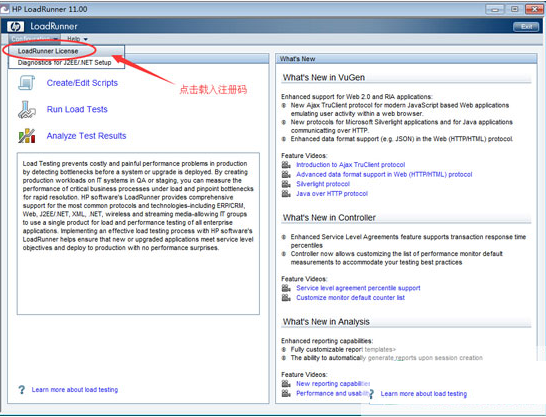546x417 pixels.
Task: Click question mark icon in left panel
Action: 22,390
